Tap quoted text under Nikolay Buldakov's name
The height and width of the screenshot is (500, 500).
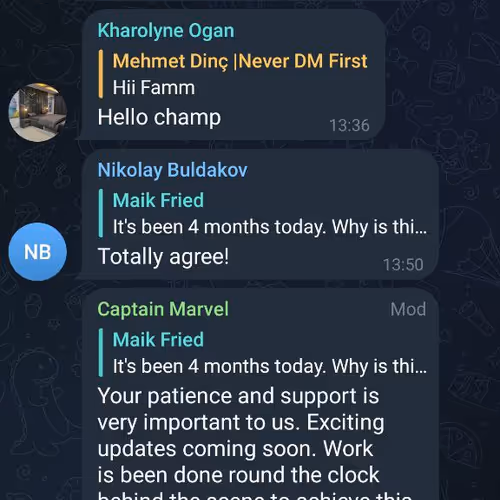(x=270, y=227)
